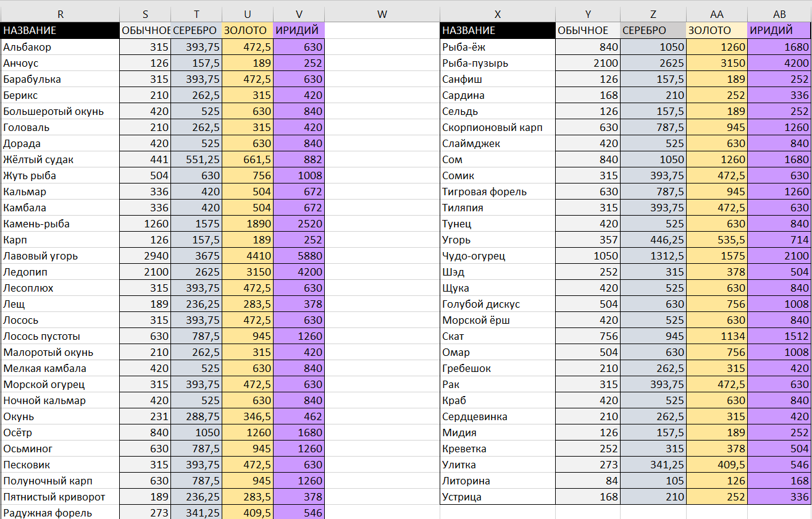The image size is (812, 519).
Task: Select the "Рыба-ёж" name cell
Action: coord(498,47)
